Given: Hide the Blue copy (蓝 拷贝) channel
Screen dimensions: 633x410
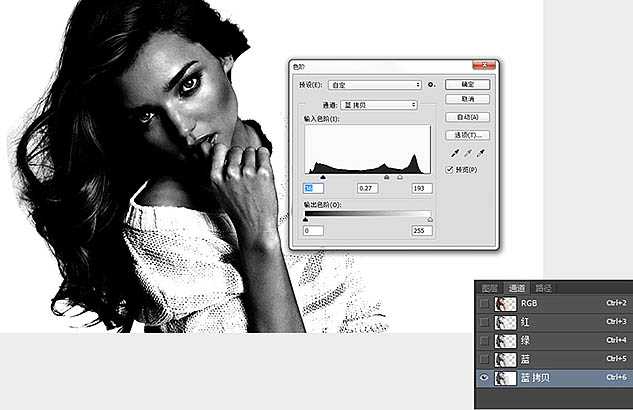Looking at the screenshot, I should click(486, 378).
